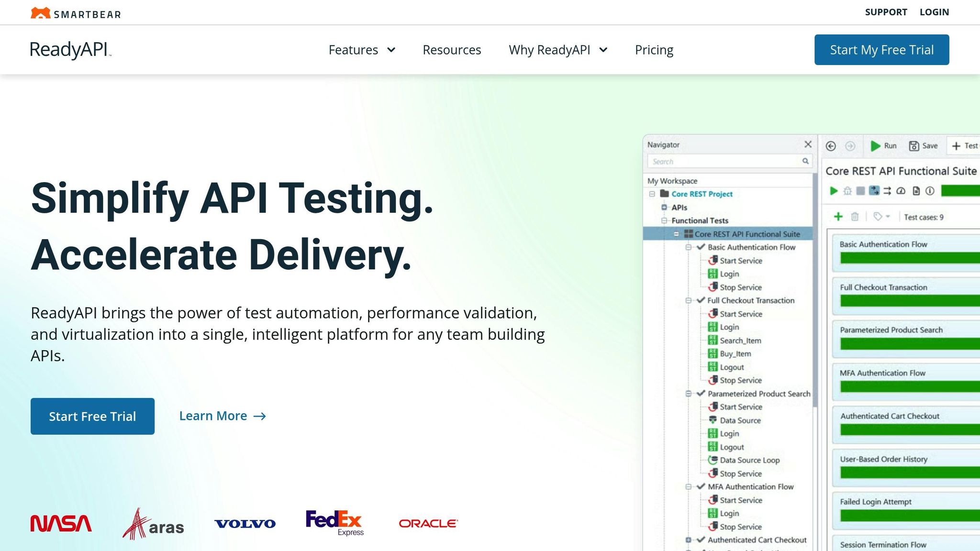Open the tag dropdown next to the trash icon

(x=881, y=217)
